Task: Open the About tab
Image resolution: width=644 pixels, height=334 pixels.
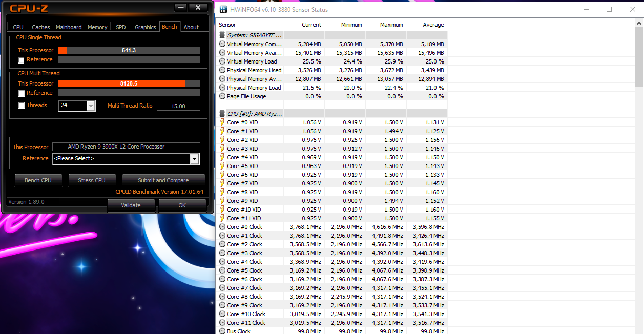Action: tap(191, 27)
